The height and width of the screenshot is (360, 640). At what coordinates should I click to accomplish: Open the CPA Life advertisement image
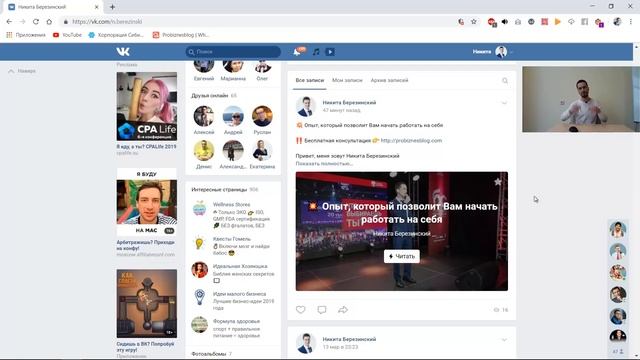(147, 107)
